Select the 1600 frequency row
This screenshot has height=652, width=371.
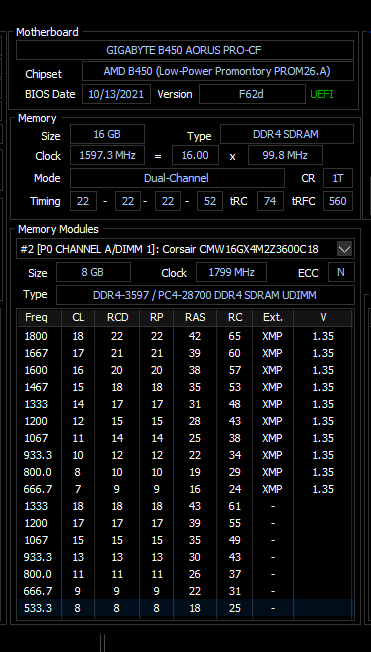coord(185,370)
